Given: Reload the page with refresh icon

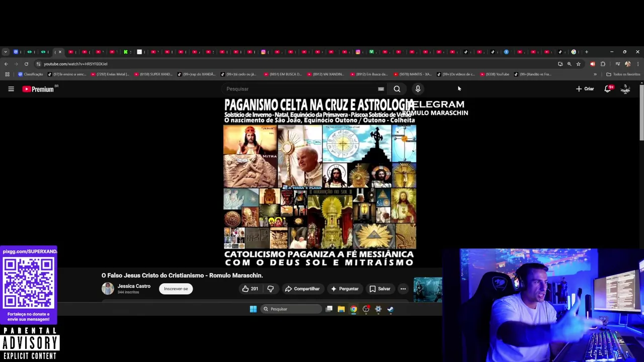Looking at the screenshot, I should point(26,64).
